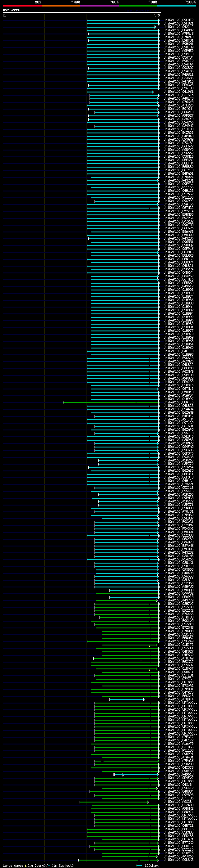199x868 pixels.
Task: Select the UniRef100_Q56TU4 label
Action: click(x=179, y=58)
